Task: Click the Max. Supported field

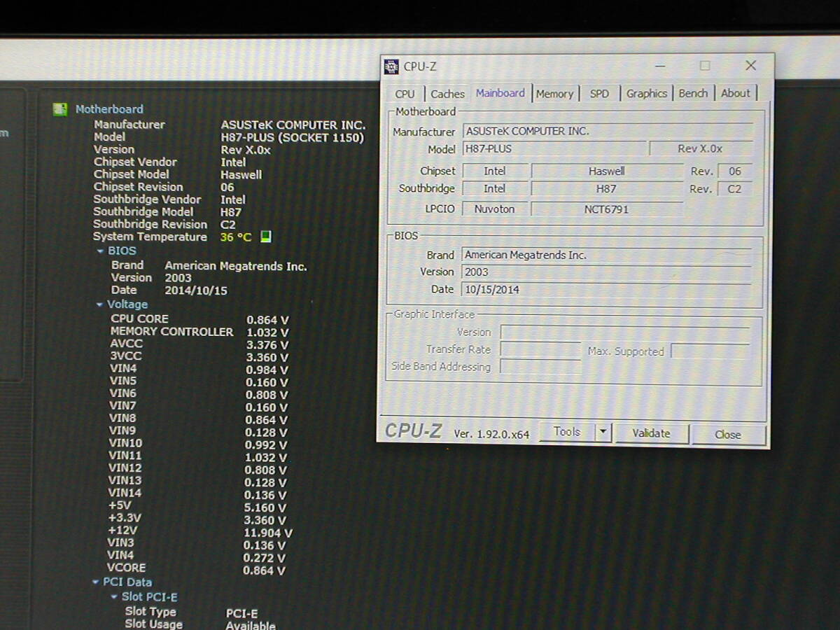Action: (710, 351)
